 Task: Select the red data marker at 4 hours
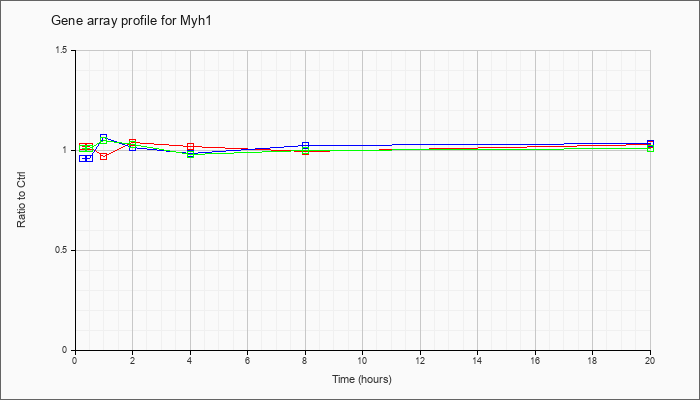[x=190, y=147]
